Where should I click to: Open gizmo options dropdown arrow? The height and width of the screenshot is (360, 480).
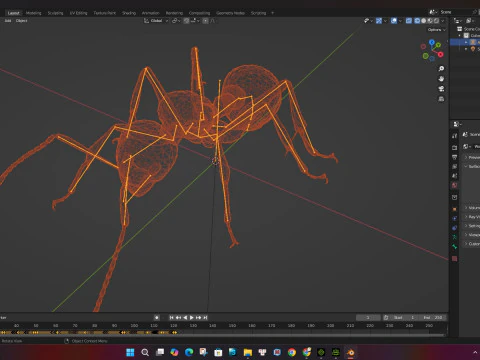[x=385, y=21]
